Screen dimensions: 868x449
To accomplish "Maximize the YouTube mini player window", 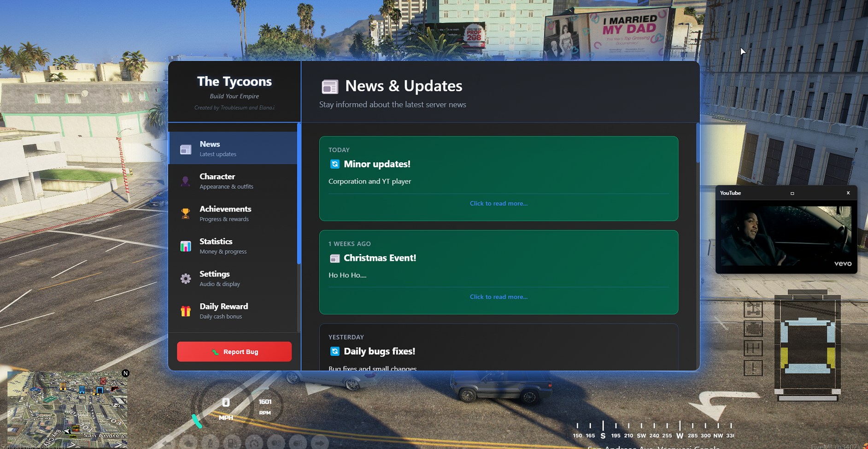I will (792, 194).
